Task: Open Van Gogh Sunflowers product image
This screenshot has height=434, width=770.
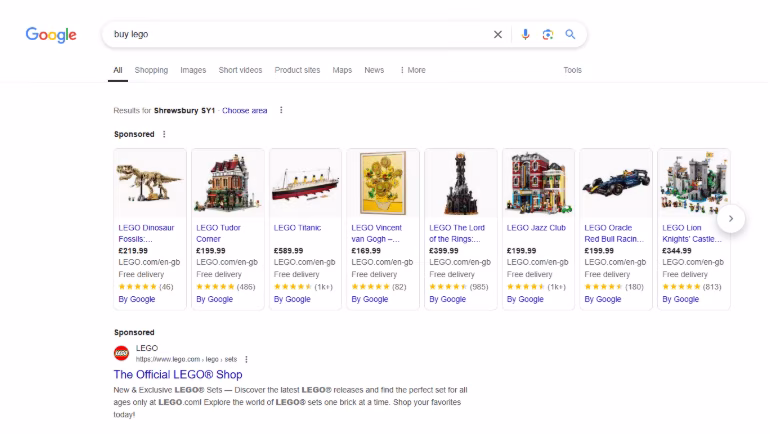Action: pyautogui.click(x=383, y=183)
